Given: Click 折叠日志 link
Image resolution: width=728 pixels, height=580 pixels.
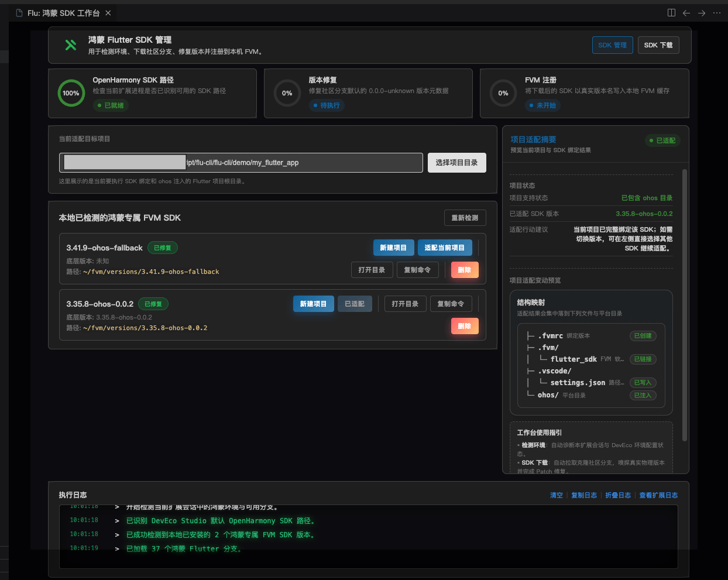Looking at the screenshot, I should [618, 495].
